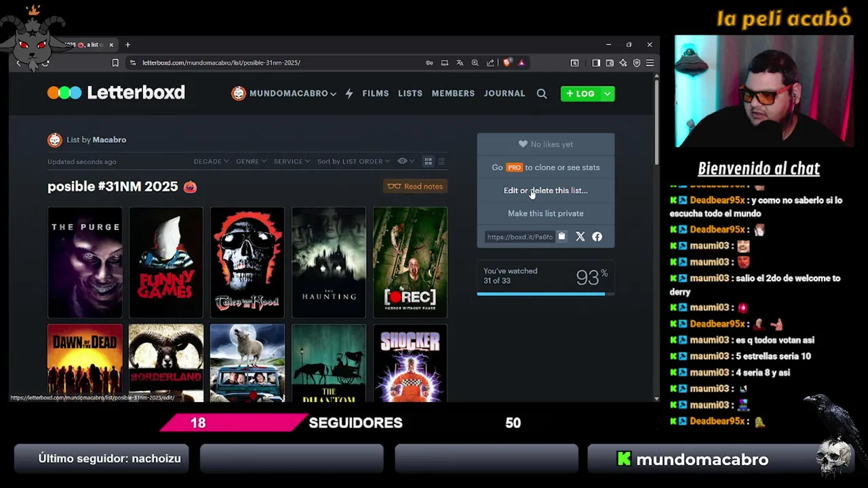
Task: Click the zoom magnifier icon in address bar
Action: 475,62
